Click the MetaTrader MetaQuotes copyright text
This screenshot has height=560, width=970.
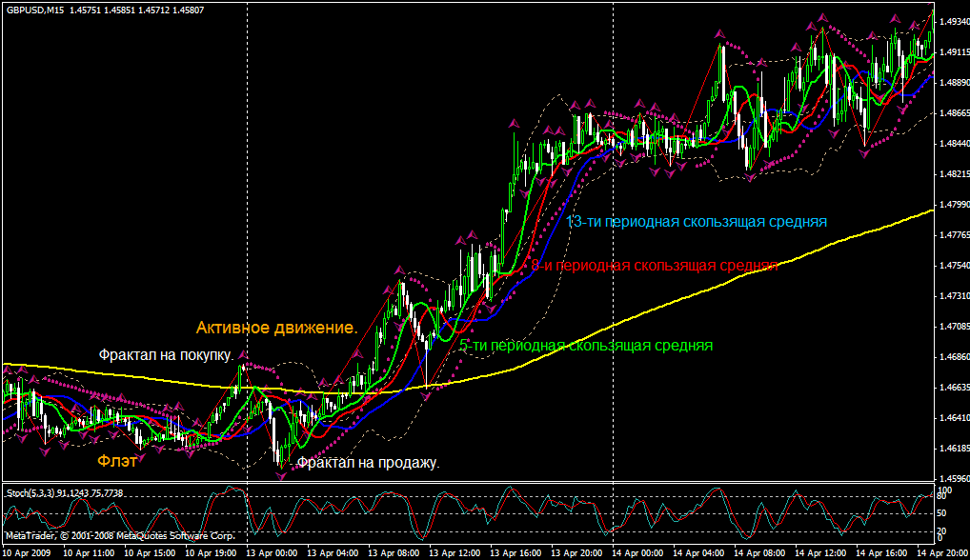[120, 536]
